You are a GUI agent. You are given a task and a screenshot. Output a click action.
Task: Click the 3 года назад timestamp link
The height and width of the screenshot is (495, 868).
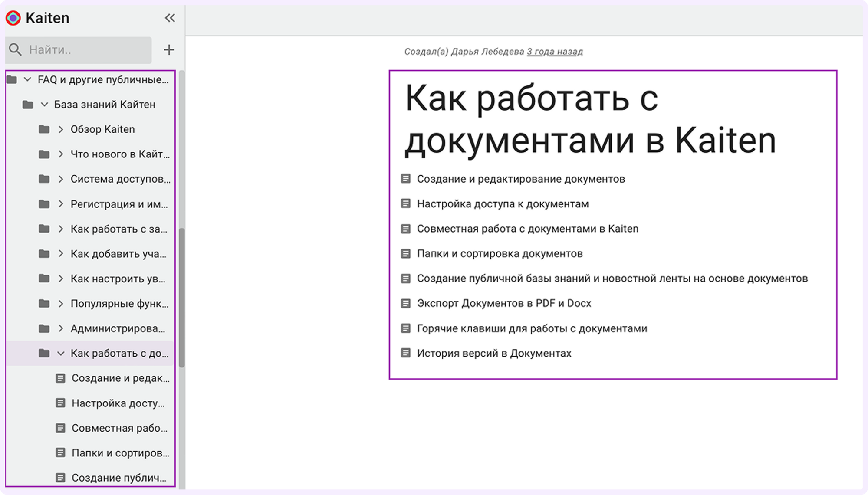coord(555,52)
